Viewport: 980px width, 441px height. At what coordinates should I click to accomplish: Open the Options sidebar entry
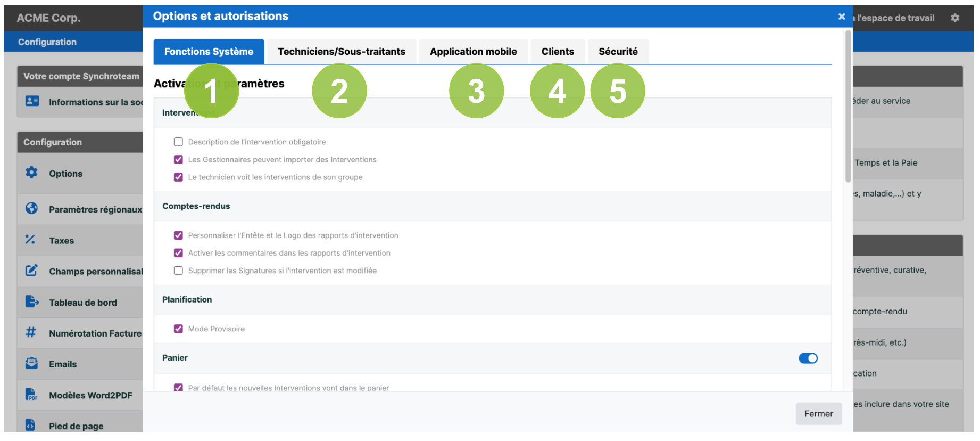65,174
